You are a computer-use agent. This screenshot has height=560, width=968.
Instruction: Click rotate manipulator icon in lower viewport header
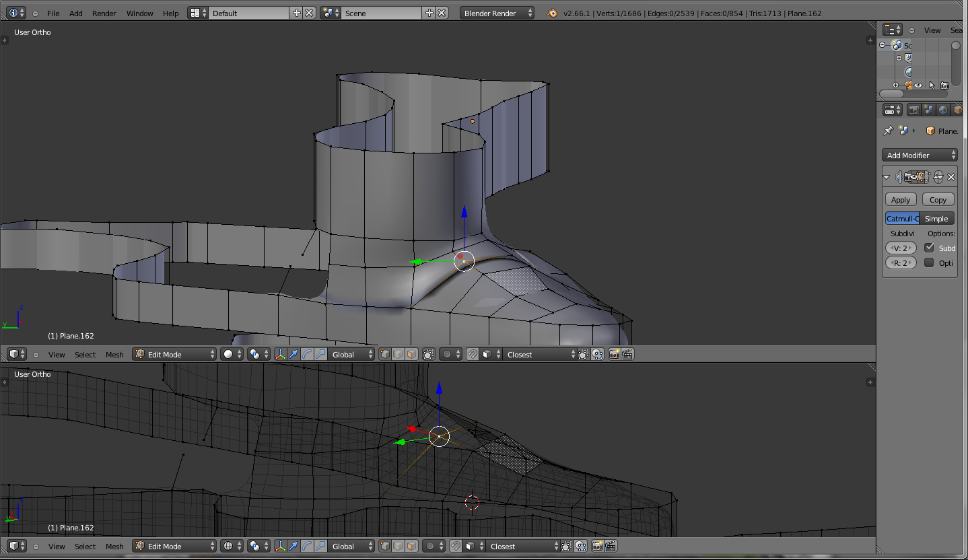click(x=307, y=547)
